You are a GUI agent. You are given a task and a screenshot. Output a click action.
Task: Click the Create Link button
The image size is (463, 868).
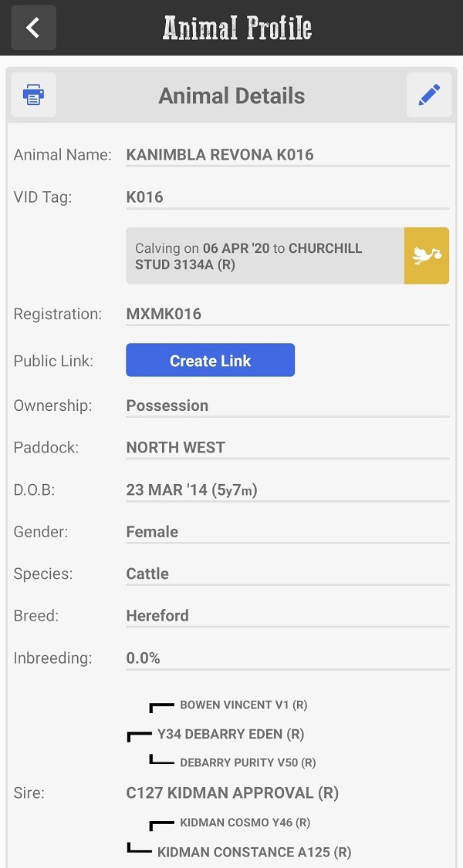click(x=211, y=360)
